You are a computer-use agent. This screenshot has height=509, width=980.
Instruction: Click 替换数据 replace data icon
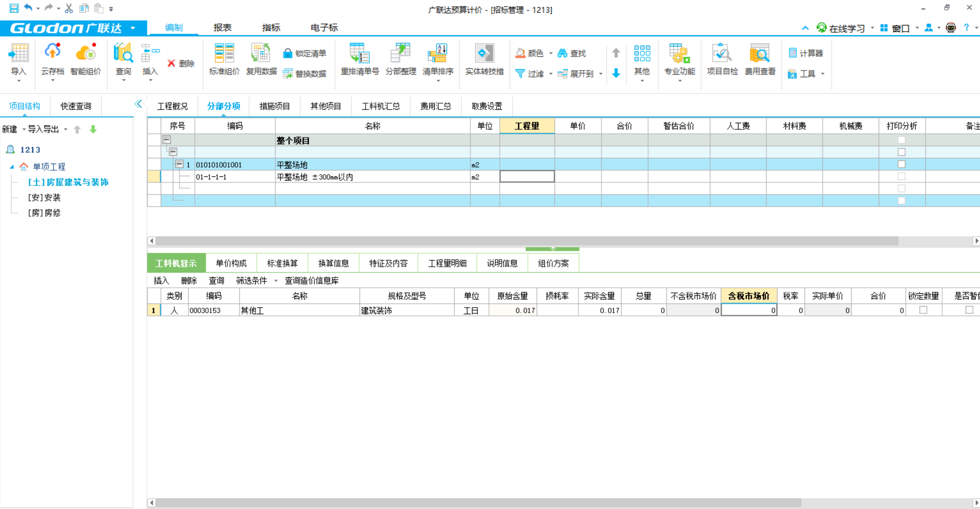coord(287,74)
